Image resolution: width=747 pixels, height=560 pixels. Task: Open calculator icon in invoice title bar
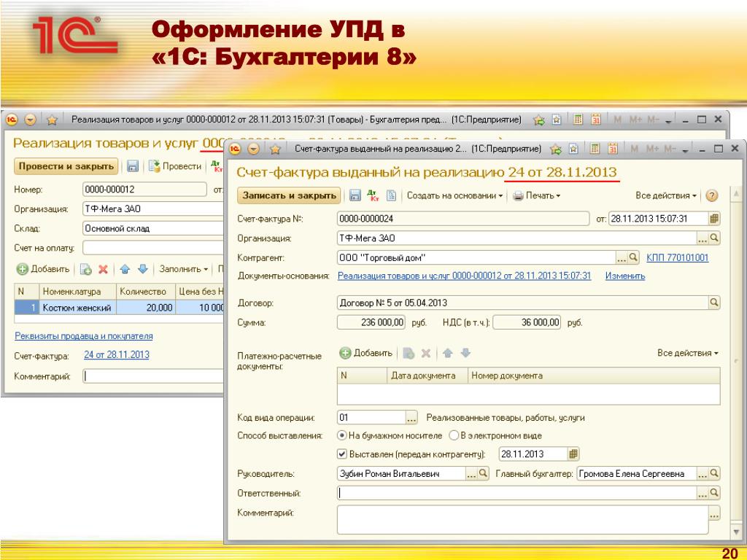595,149
